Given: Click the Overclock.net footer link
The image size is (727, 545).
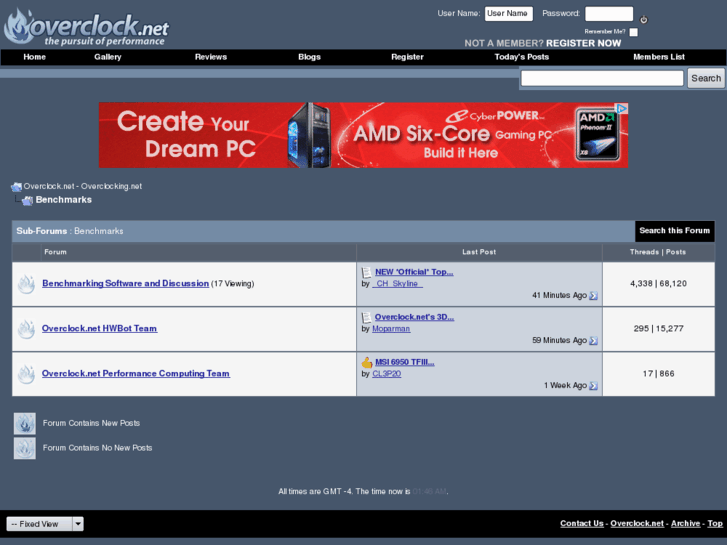Looking at the screenshot, I should 637,523.
